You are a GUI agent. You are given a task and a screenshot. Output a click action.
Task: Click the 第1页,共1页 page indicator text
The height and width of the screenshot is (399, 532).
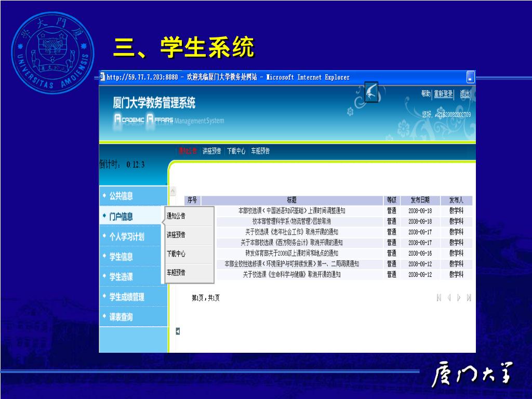pos(206,298)
